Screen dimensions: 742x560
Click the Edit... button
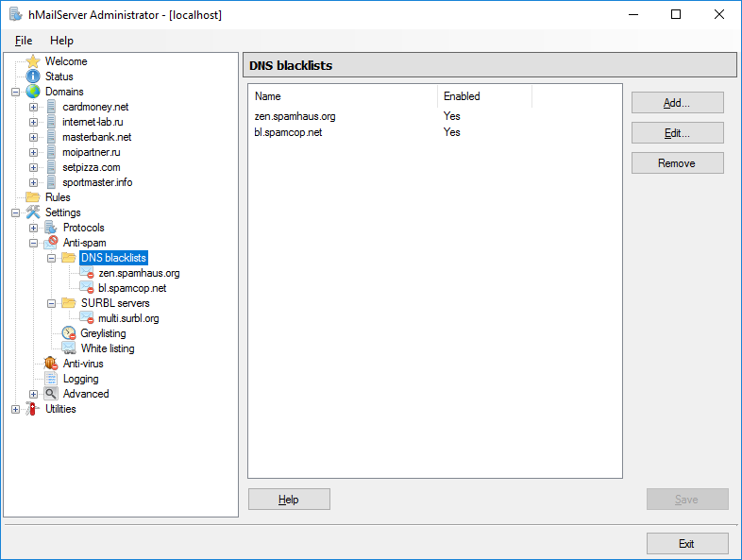[677, 133]
